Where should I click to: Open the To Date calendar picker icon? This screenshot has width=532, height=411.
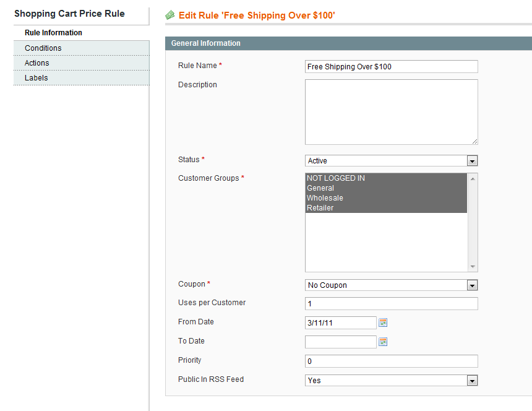383,342
